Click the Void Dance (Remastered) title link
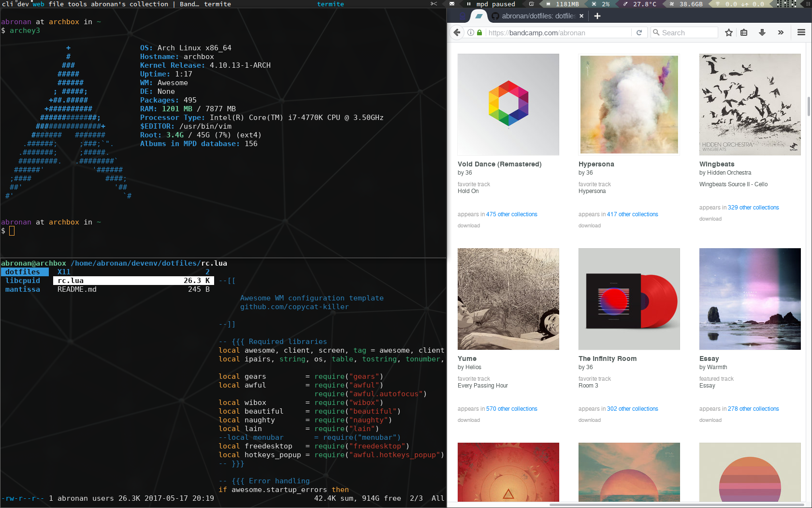This screenshot has height=508, width=812. pyautogui.click(x=499, y=164)
